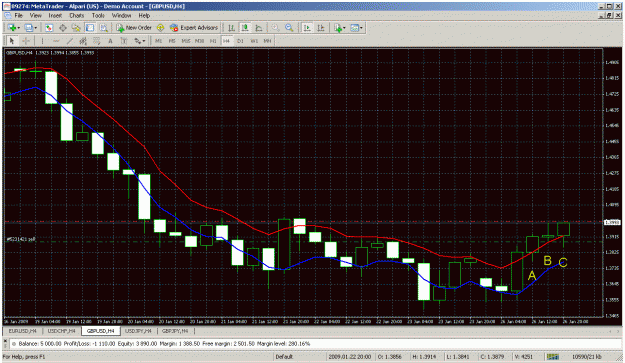Click the Default profile in status bar
The width and height of the screenshot is (625, 363).
[284, 357]
